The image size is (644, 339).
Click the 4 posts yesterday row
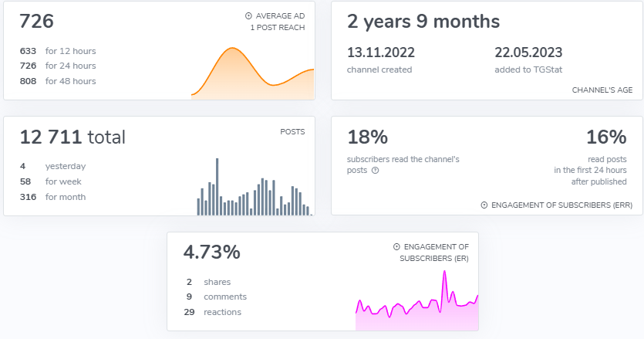53,166
